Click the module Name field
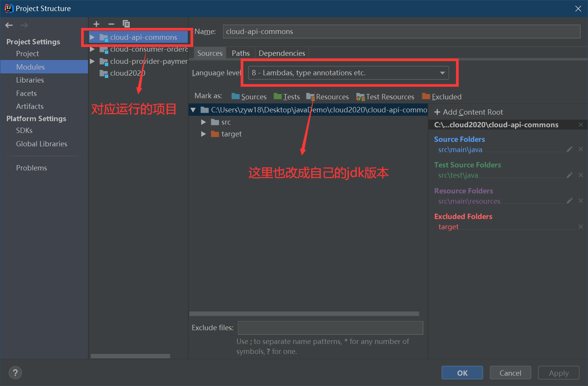The image size is (588, 386). 402,31
